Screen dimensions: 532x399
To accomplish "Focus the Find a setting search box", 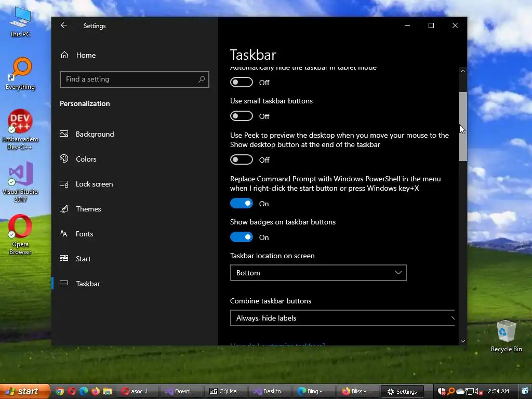I will pyautogui.click(x=135, y=79).
